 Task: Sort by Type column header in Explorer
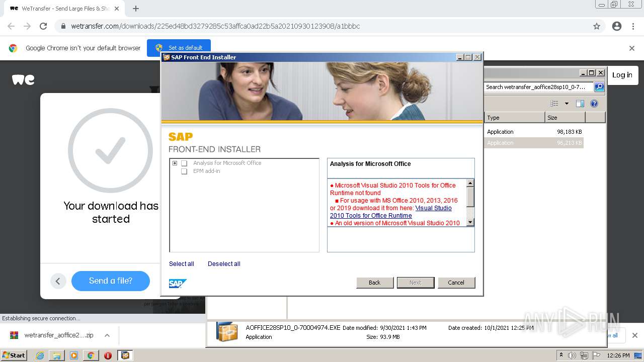pos(514,118)
